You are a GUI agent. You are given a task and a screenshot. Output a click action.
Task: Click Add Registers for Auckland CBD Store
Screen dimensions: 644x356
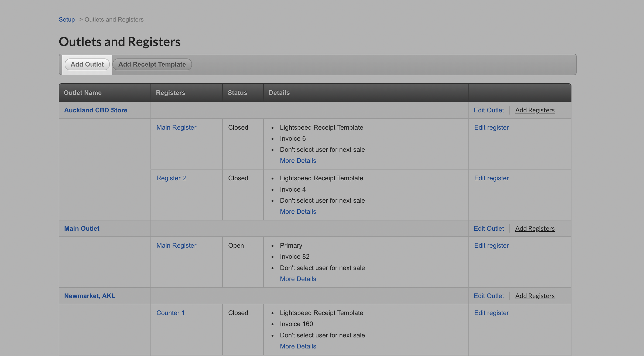point(535,110)
